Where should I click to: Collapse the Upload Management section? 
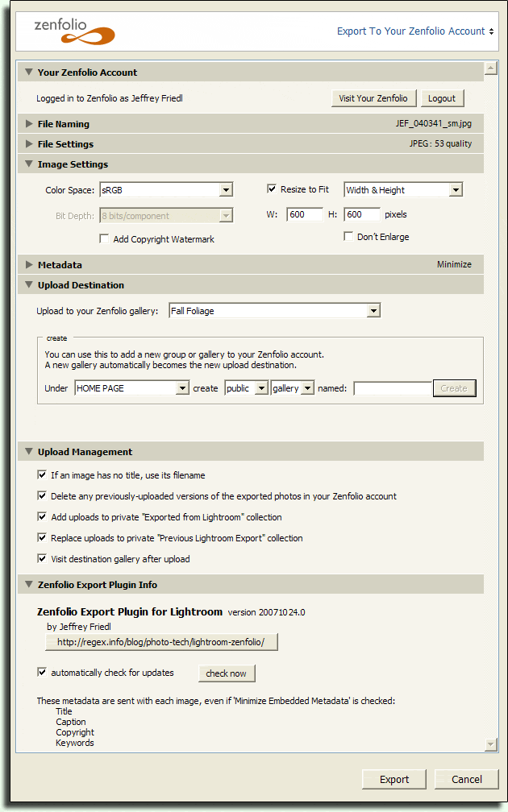click(29, 451)
